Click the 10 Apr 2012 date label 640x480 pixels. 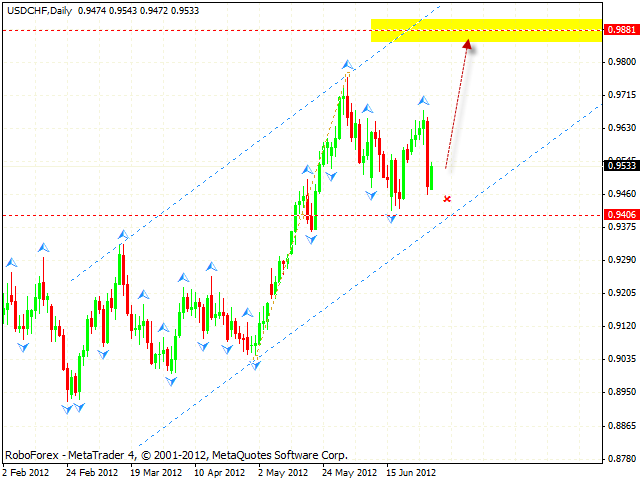(x=218, y=471)
